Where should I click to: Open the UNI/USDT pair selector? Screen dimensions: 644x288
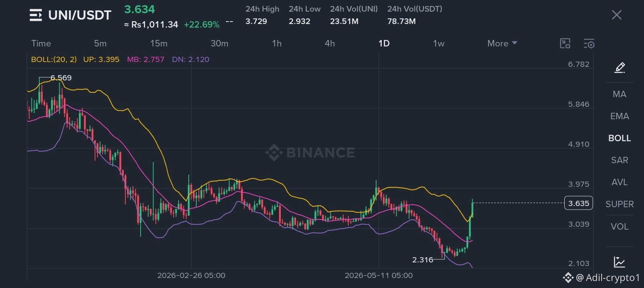80,15
